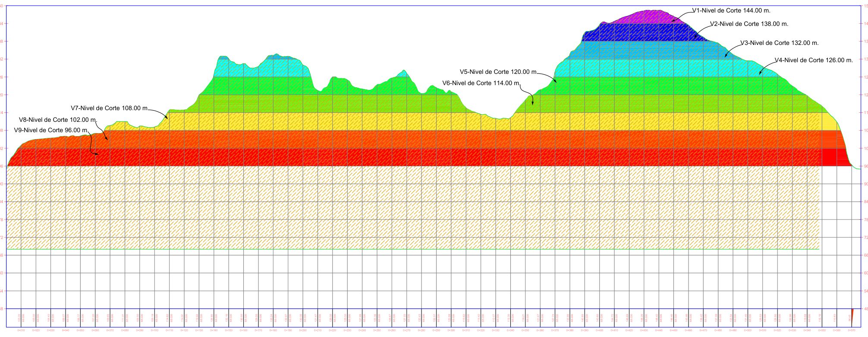Select the 0+150 station label

pos(229,330)
